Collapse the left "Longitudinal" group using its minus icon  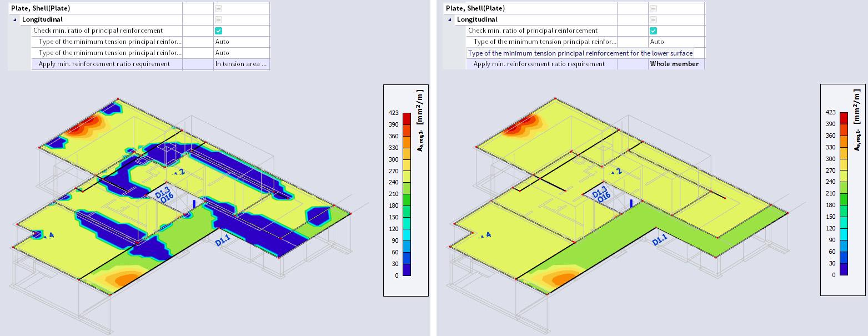219,19
